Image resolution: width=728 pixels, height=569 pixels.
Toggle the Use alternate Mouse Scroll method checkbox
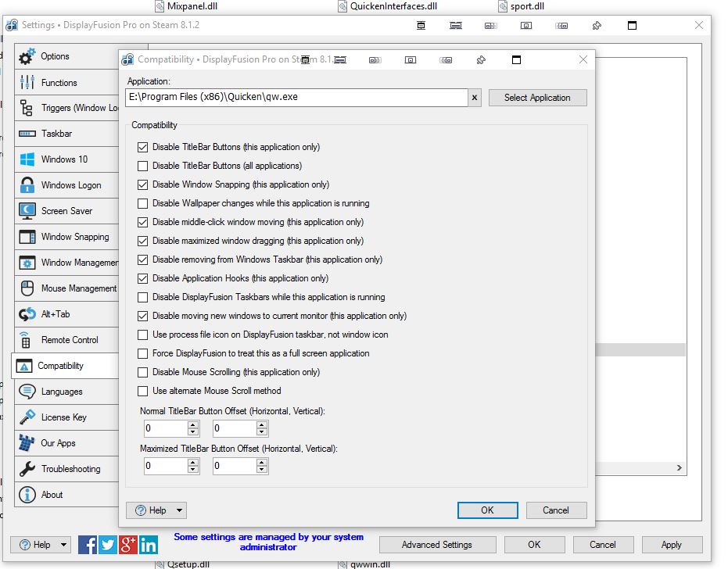click(x=142, y=392)
